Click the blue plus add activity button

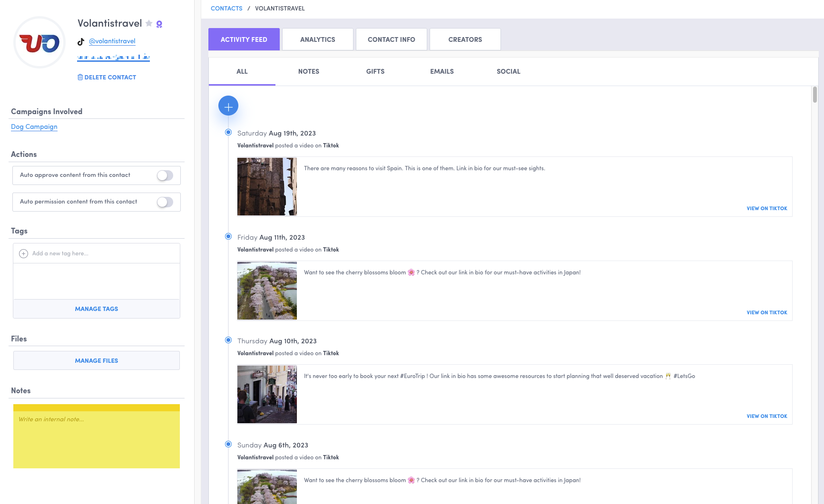pos(228,106)
